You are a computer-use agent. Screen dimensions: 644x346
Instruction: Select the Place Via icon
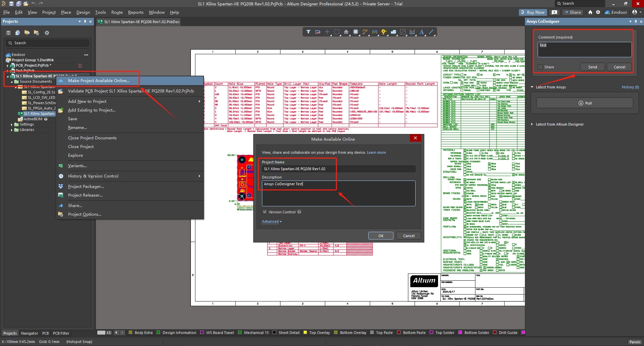384,32
